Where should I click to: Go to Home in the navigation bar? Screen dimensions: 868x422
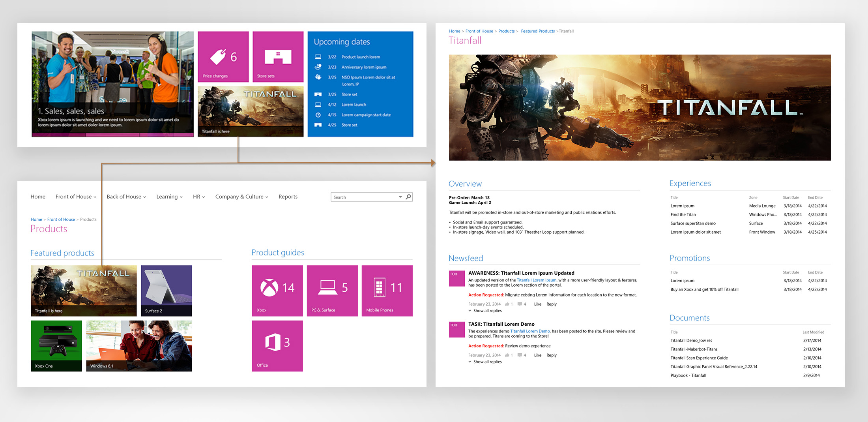[x=38, y=197]
